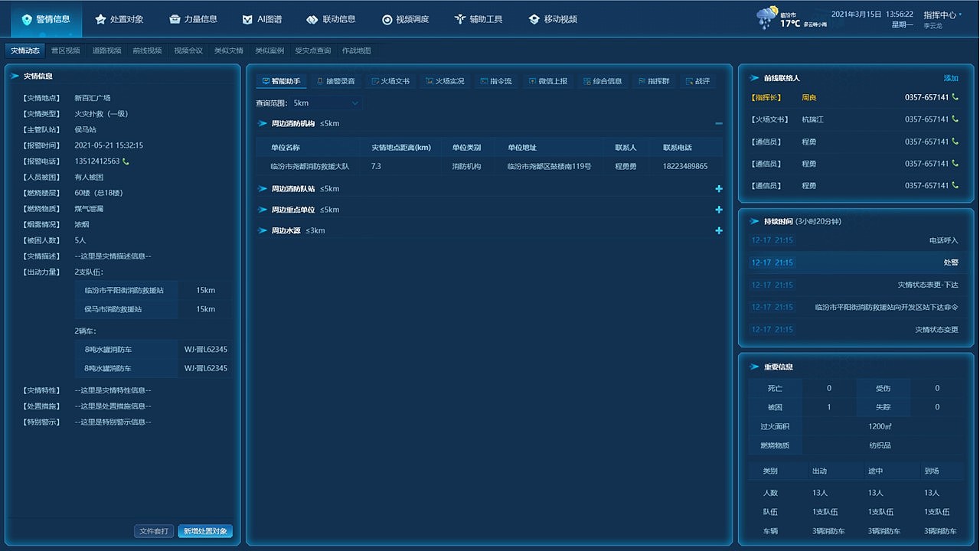Click the report time 2021-05-21 15:32:15

pyautogui.click(x=109, y=145)
